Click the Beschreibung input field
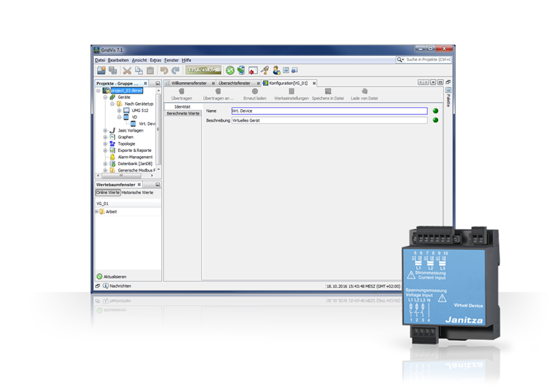Viewport: 560px width, 392px height. [329, 120]
